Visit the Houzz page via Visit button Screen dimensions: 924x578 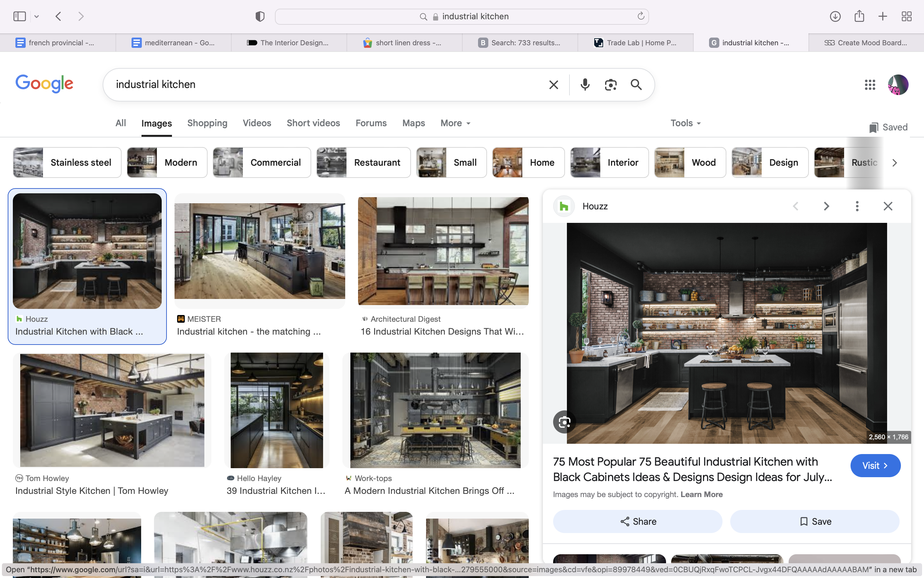[x=875, y=466]
